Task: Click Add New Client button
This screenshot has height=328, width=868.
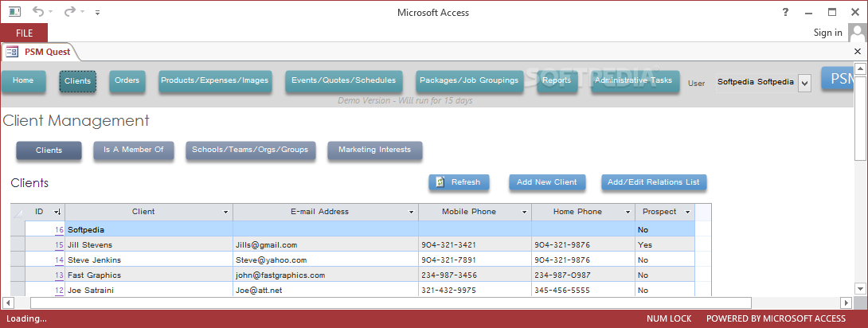Action: coord(547,182)
